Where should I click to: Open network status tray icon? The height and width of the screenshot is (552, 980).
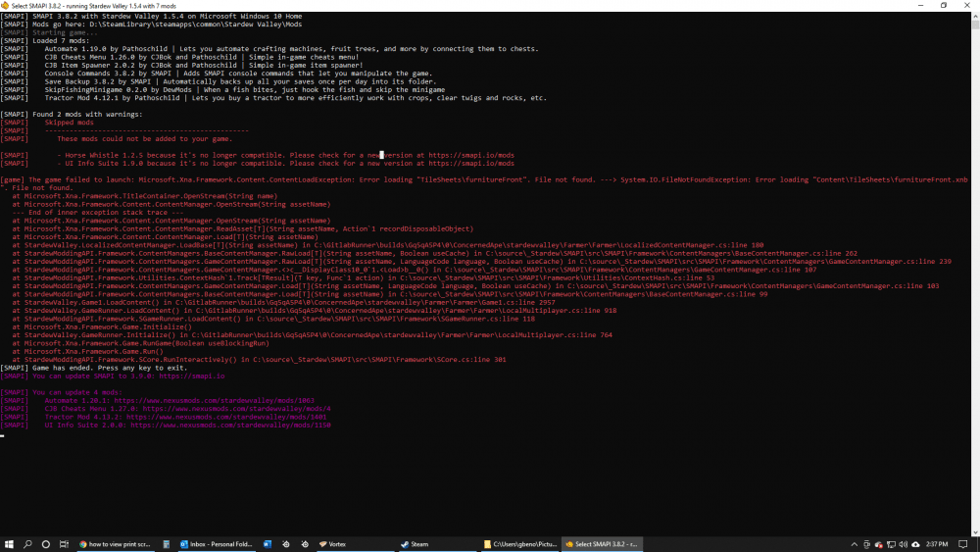[891, 544]
